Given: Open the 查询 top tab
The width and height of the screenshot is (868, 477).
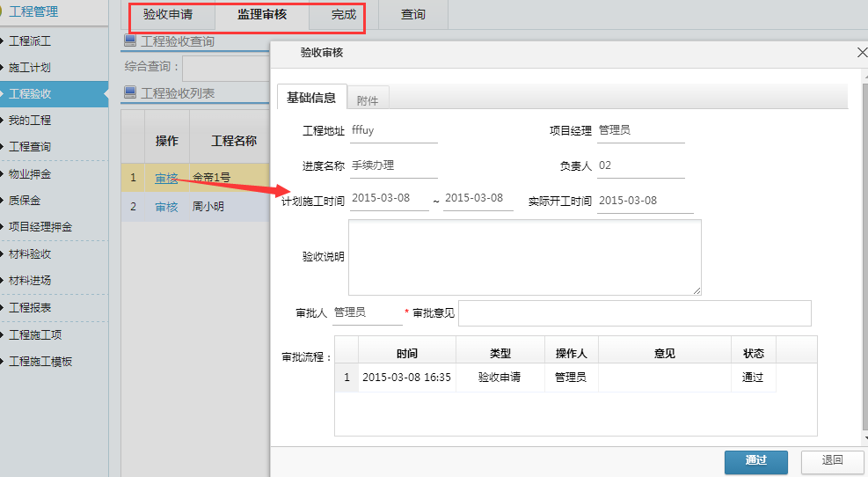Looking at the screenshot, I should (x=412, y=15).
